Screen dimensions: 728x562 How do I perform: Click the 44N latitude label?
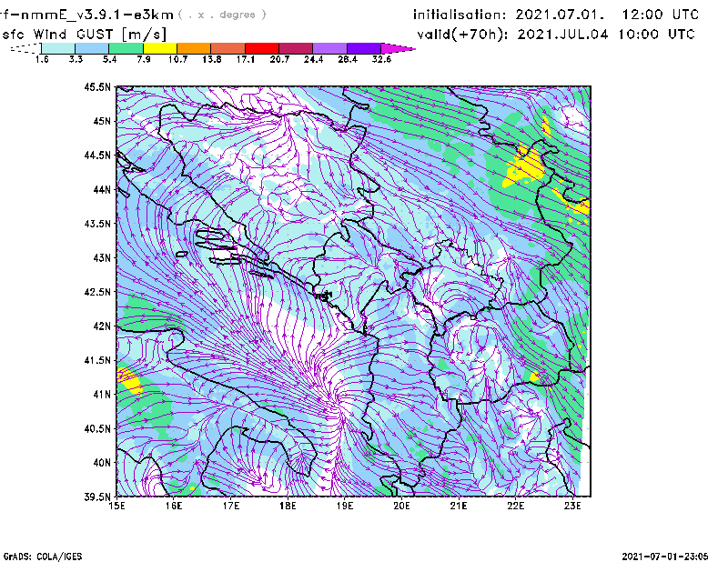coord(102,189)
